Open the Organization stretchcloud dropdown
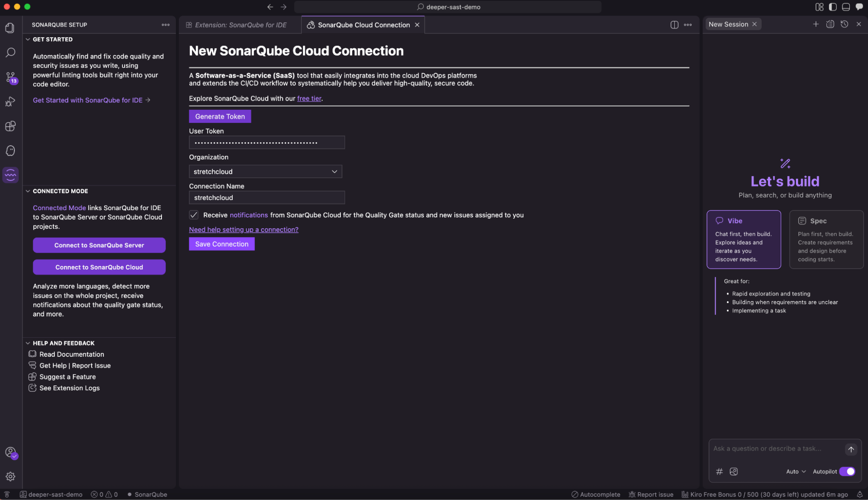 [265, 171]
